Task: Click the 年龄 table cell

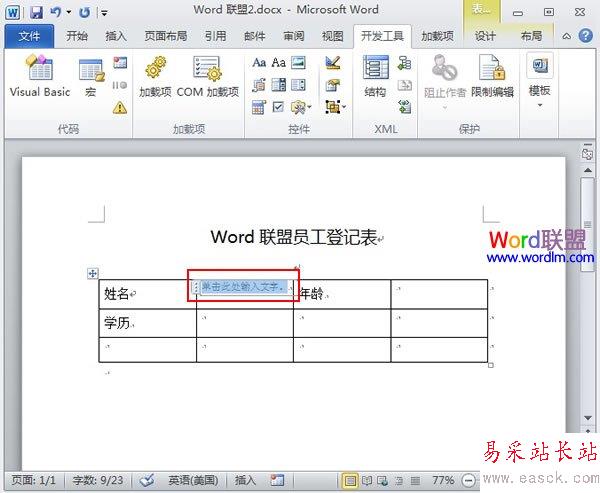Action: click(x=342, y=294)
